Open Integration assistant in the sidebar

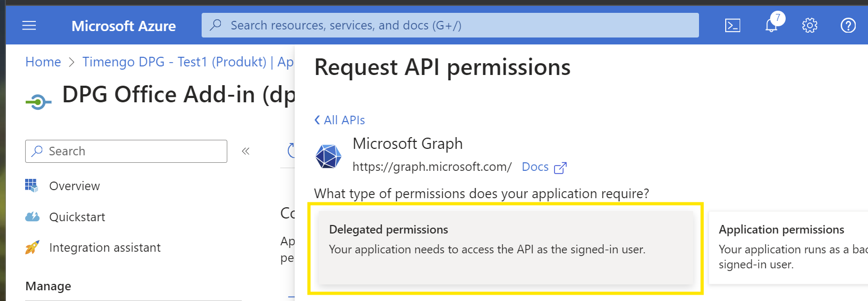click(x=105, y=247)
